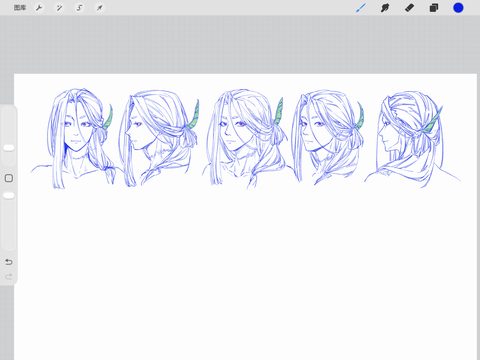The height and width of the screenshot is (360, 480).
Task: Open the Layers panel icon
Action: pyautogui.click(x=434, y=8)
